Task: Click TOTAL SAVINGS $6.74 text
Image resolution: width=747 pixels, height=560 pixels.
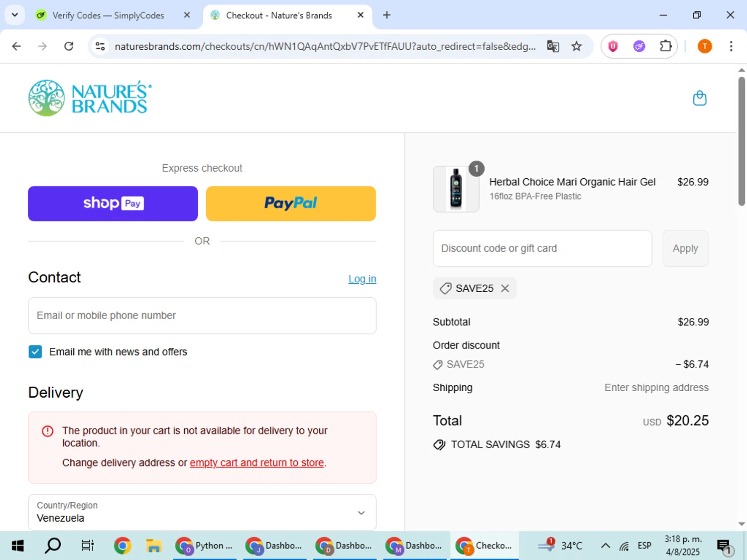Action: coord(505,445)
